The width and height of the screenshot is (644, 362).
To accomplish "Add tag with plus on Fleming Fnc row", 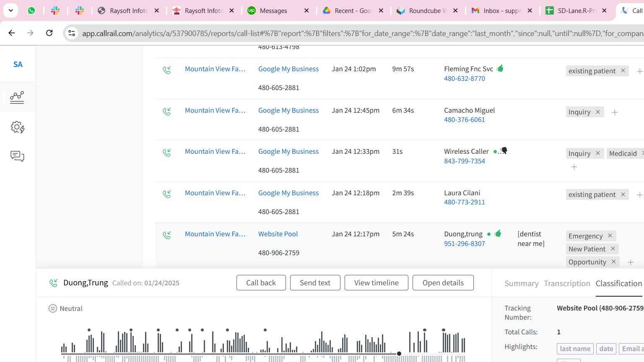I will pyautogui.click(x=639, y=71).
